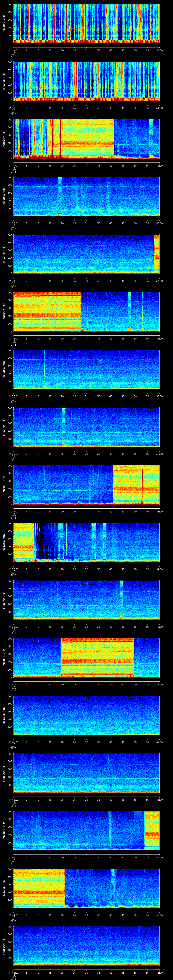Click Frequency (Hz) axis label of 11:29:00 panel
Viewport: 173px width, 980px height.
click(x=4, y=24)
